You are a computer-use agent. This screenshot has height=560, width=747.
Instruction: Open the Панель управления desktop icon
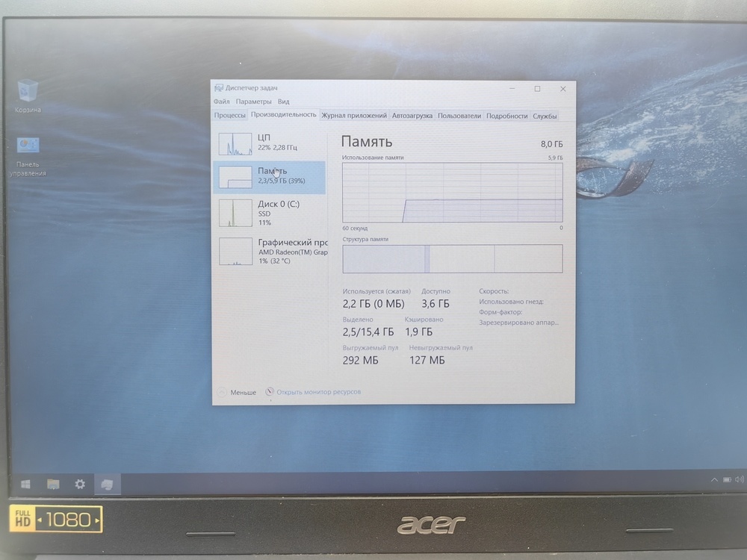coord(28,156)
